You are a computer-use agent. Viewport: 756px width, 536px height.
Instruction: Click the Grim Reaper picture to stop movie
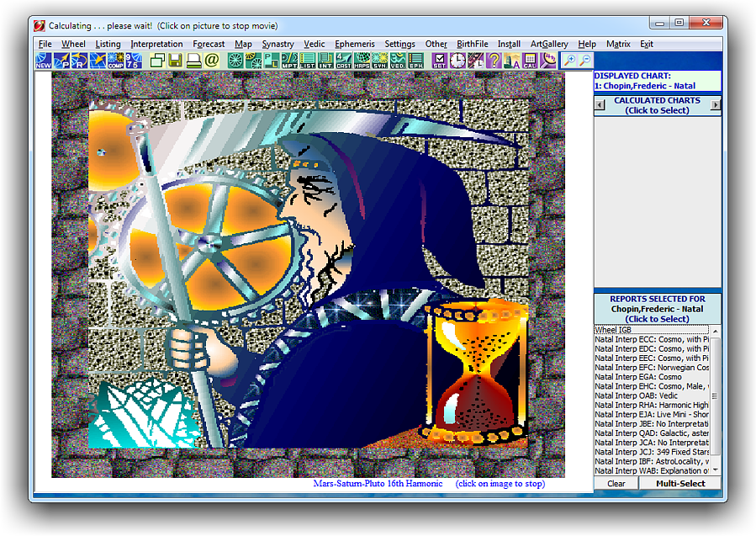309,274
